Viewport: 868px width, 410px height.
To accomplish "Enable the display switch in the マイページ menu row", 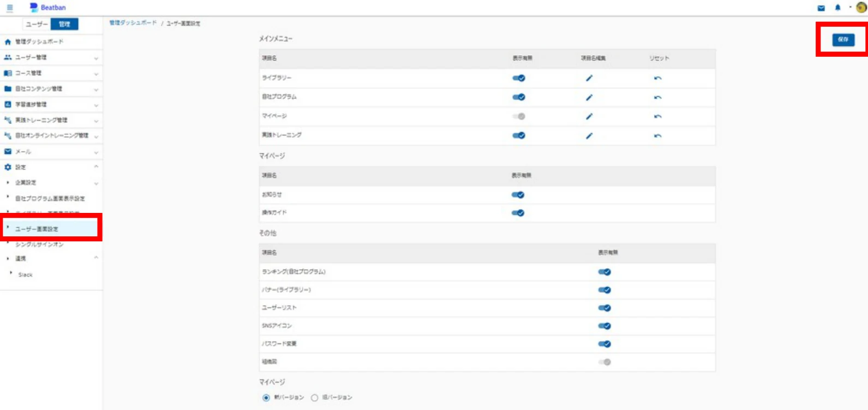I will tap(519, 116).
